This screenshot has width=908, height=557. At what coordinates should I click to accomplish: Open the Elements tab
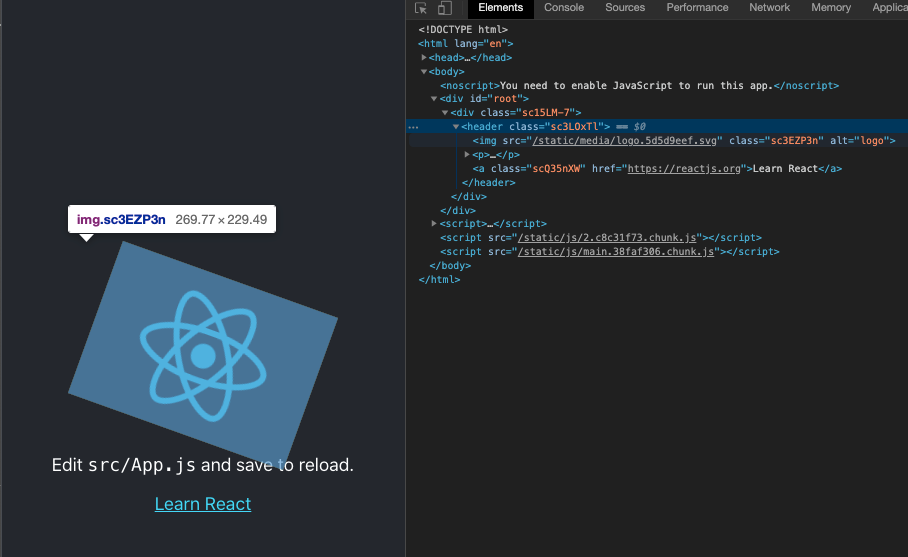(500, 8)
